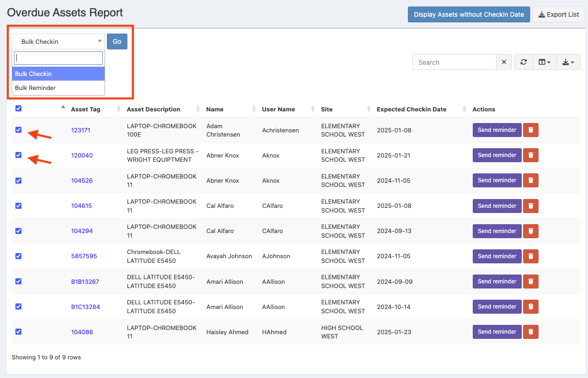The width and height of the screenshot is (588, 378).
Task: Click trash icon for asset 5857595
Action: [x=531, y=256]
